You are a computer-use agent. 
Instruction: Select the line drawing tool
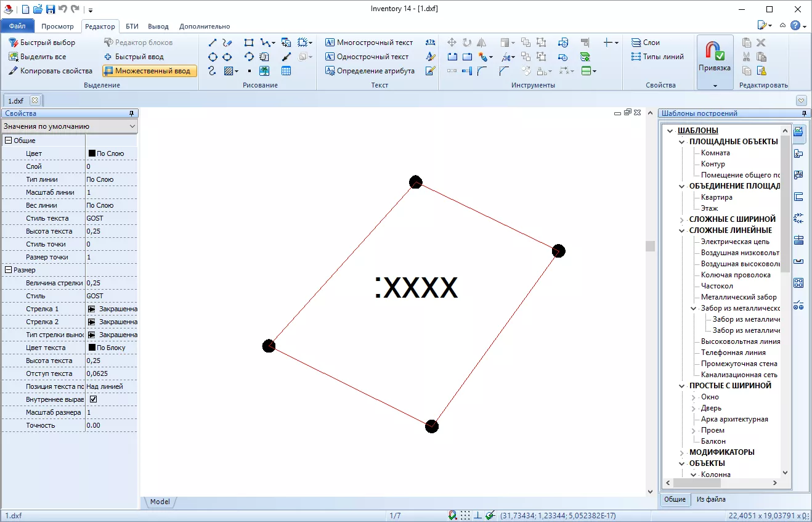pyautogui.click(x=213, y=43)
